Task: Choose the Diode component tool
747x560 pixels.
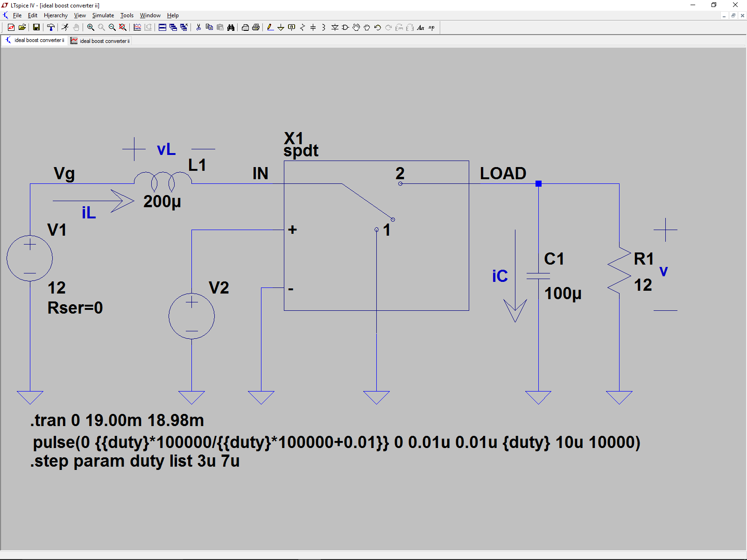Action: (x=335, y=28)
